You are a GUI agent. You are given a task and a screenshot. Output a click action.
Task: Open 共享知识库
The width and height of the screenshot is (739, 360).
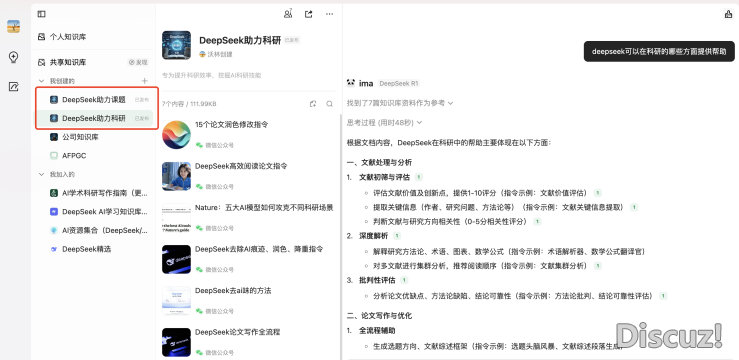68,62
